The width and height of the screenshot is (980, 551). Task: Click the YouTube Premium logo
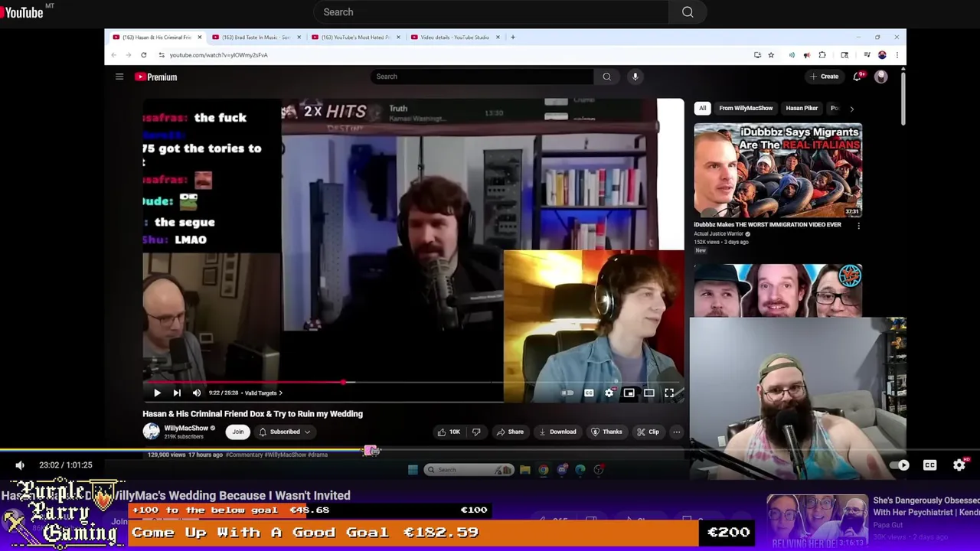tap(156, 77)
